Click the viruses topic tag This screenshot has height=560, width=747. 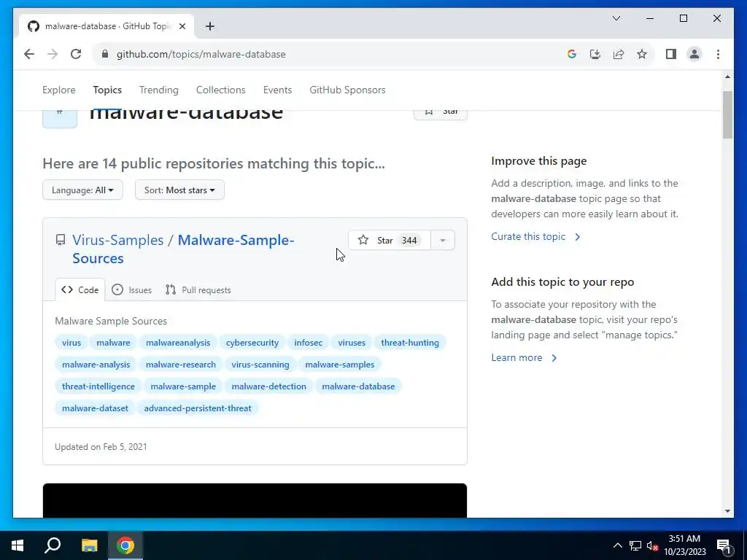[x=352, y=343]
